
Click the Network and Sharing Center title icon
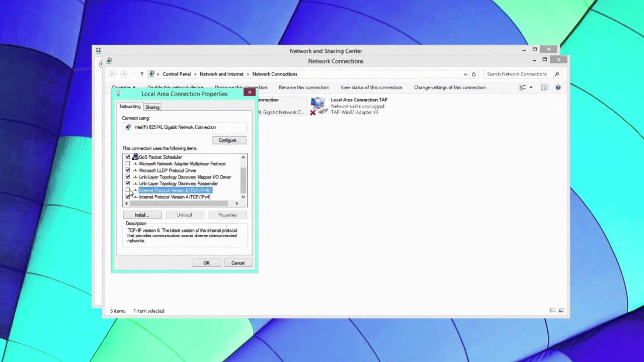pyautogui.click(x=98, y=50)
